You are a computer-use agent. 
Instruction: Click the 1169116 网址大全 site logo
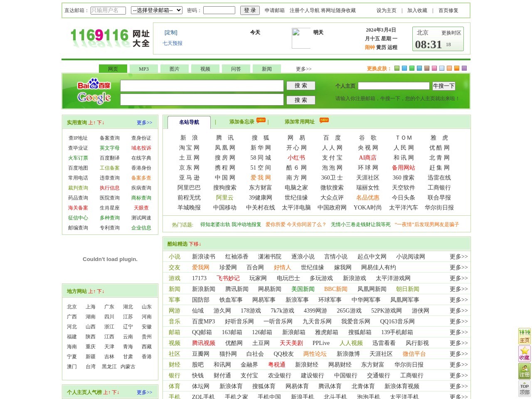[110, 37]
